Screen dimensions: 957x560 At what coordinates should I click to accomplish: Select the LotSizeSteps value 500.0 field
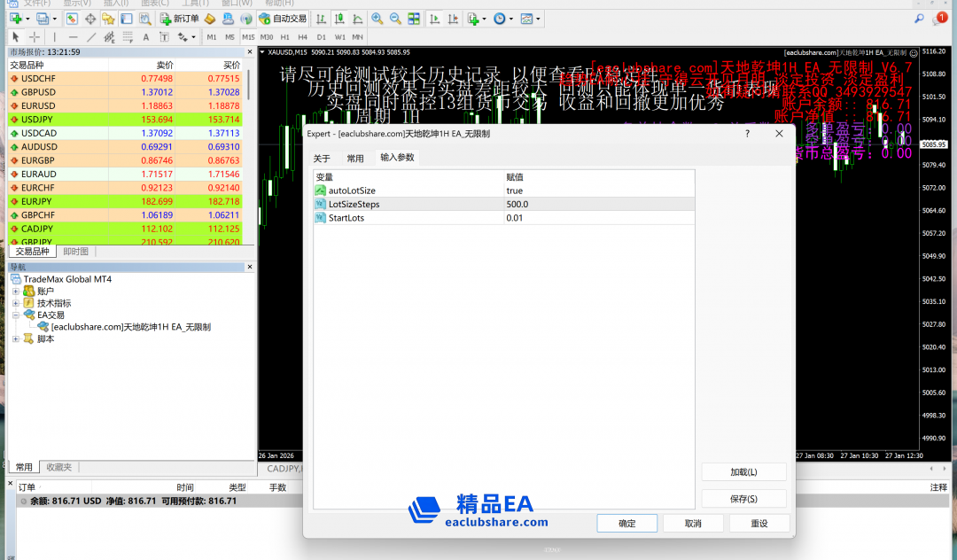tap(599, 204)
